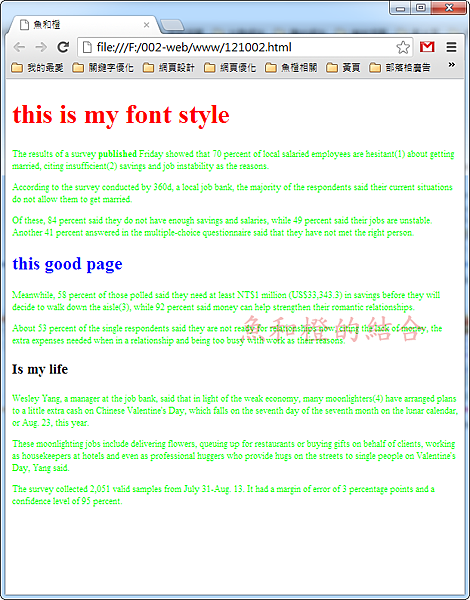This screenshot has width=470, height=600.
Task: Close the 魚和橙 tab
Action: (x=146, y=25)
